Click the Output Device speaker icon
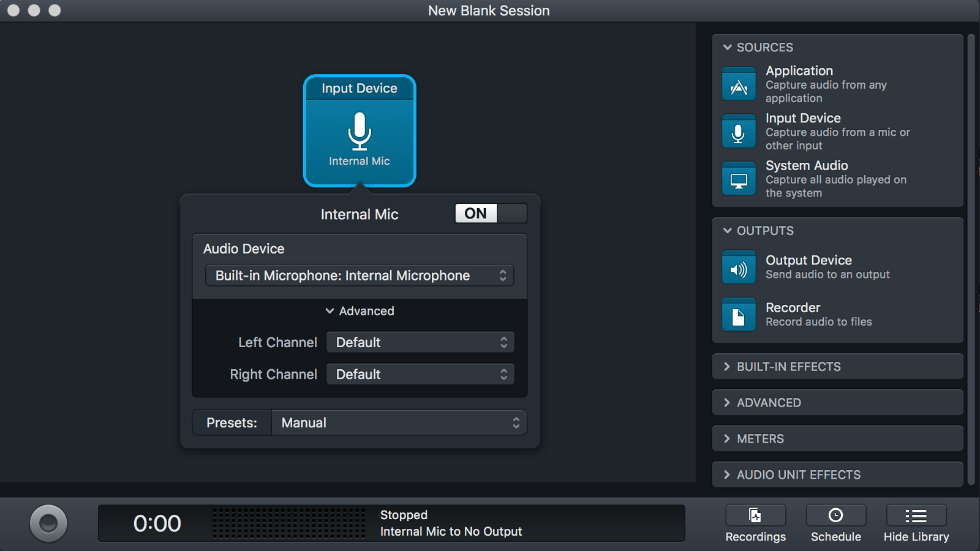 click(739, 268)
